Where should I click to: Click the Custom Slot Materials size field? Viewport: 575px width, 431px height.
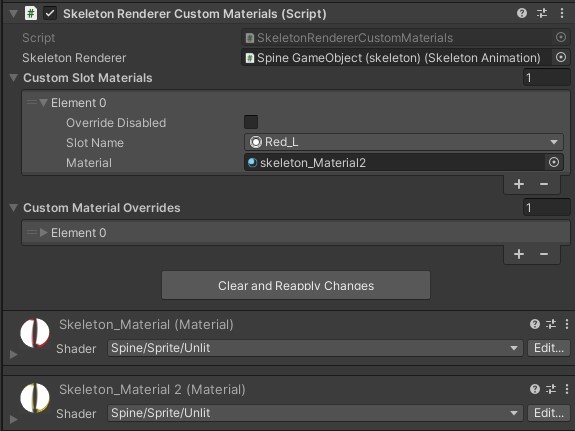coord(546,78)
